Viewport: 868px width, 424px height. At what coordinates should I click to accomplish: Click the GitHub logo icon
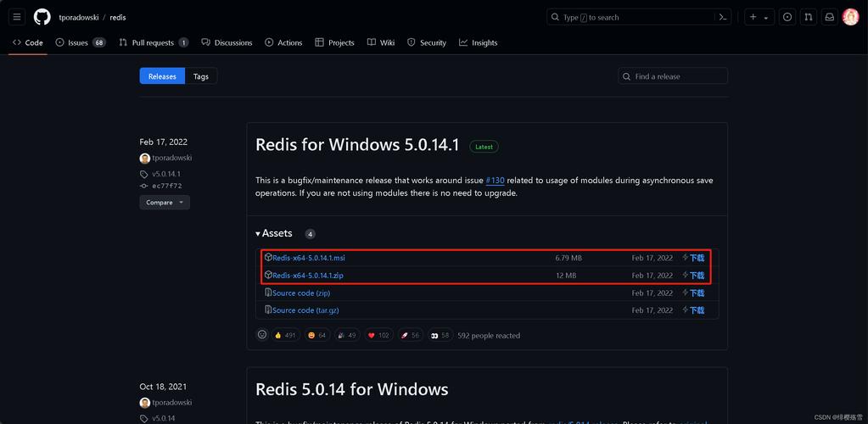[42, 17]
